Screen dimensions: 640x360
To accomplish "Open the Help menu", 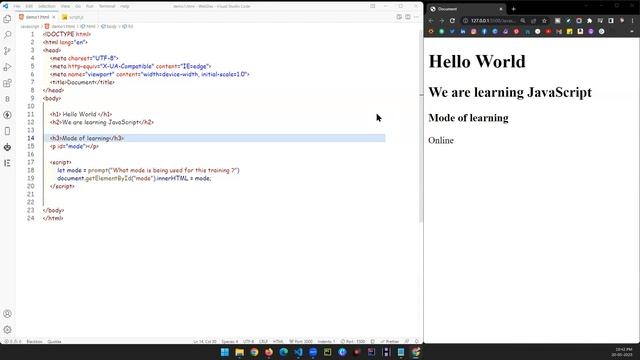I will tap(124, 6).
